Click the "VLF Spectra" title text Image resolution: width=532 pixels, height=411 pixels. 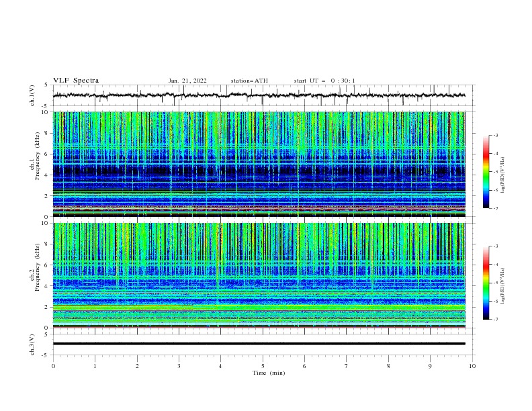[76, 81]
